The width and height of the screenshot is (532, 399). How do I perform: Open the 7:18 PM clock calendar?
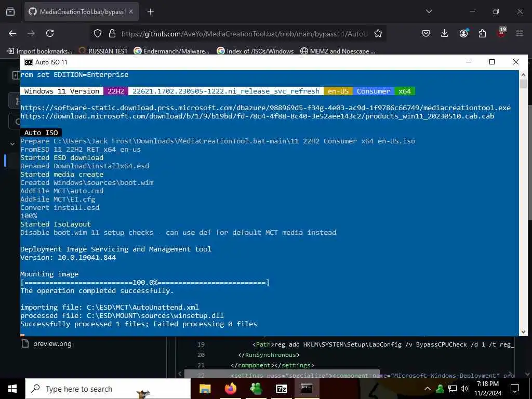point(487,389)
